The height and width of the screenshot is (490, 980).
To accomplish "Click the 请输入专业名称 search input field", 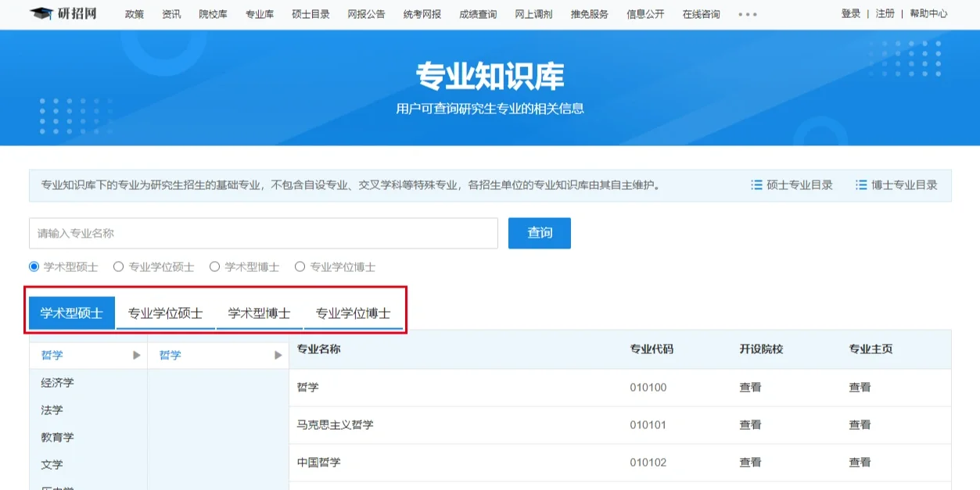I will point(266,233).
